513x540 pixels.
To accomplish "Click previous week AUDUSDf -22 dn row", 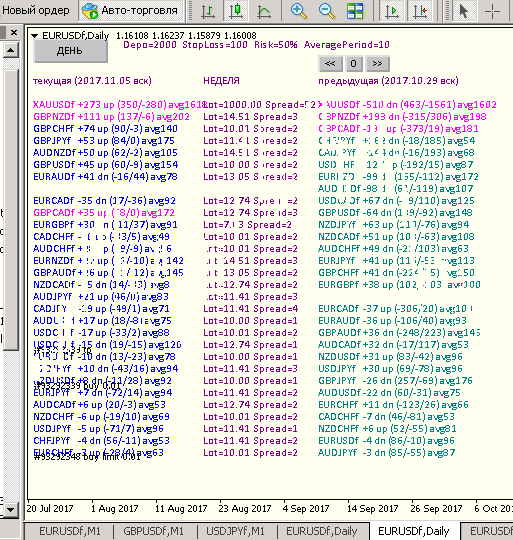I will pyautogui.click(x=389, y=393).
